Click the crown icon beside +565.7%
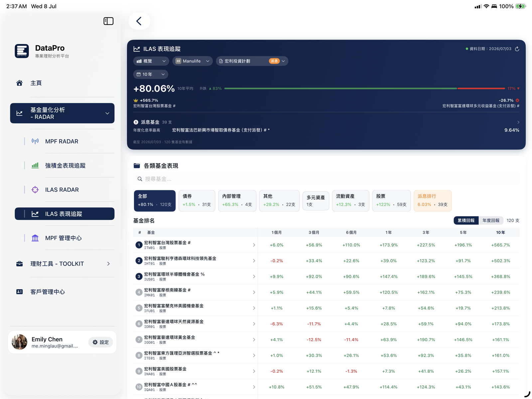Image resolution: width=532 pixels, height=399 pixels. pyautogui.click(x=136, y=100)
